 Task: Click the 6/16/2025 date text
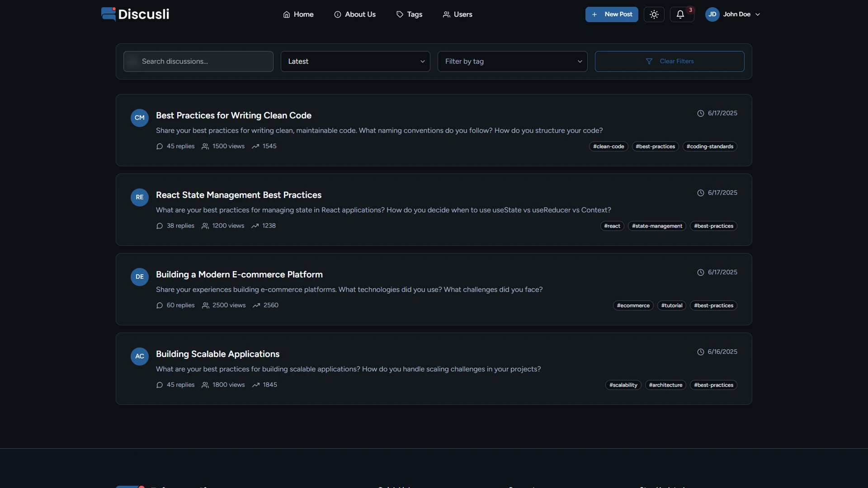point(722,352)
